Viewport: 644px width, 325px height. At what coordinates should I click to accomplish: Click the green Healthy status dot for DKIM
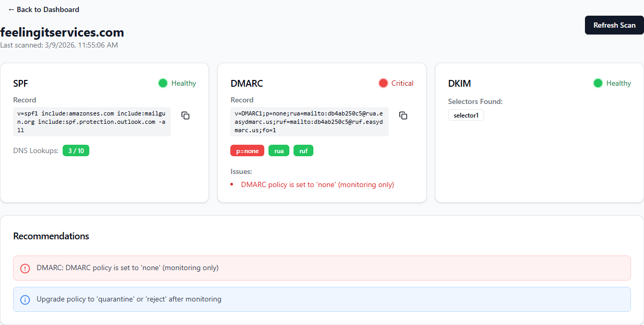(x=597, y=83)
